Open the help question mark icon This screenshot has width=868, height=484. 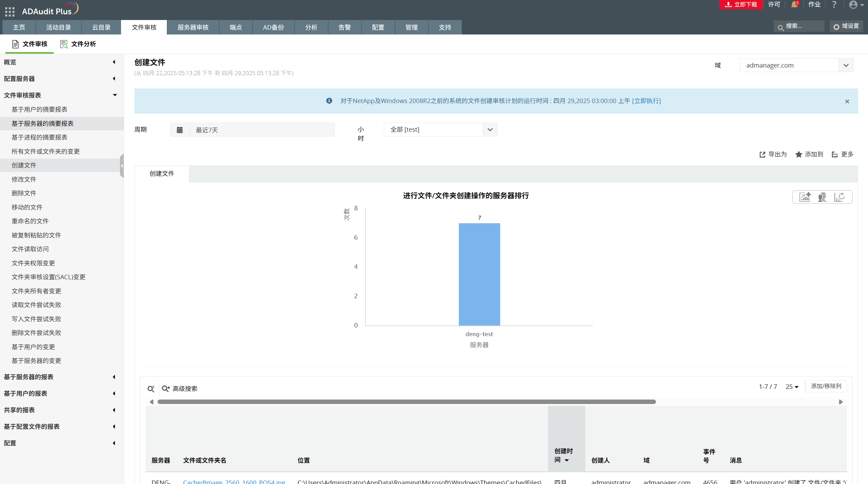(x=834, y=5)
